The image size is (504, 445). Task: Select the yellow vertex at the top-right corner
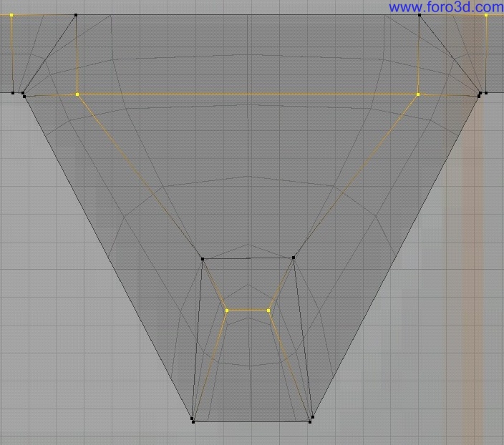(x=486, y=15)
